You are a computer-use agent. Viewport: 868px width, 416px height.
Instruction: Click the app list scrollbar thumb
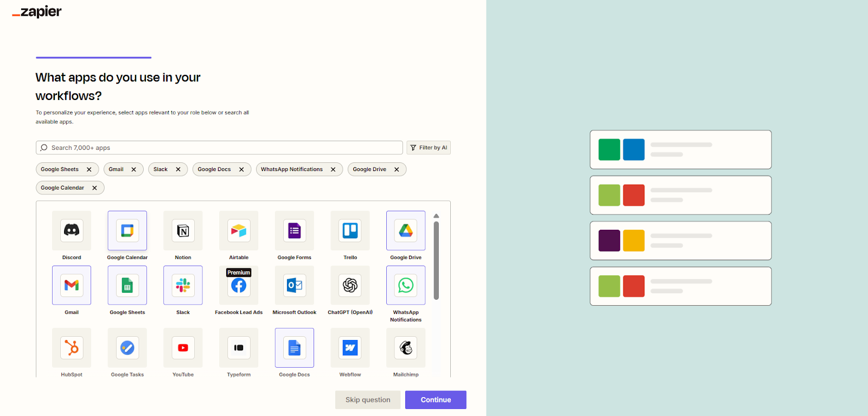tap(436, 260)
